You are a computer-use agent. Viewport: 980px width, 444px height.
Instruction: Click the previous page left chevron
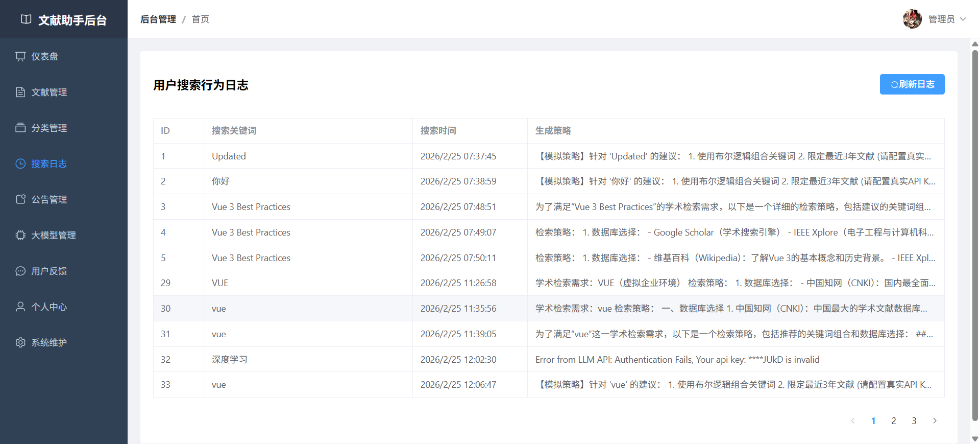(x=853, y=421)
